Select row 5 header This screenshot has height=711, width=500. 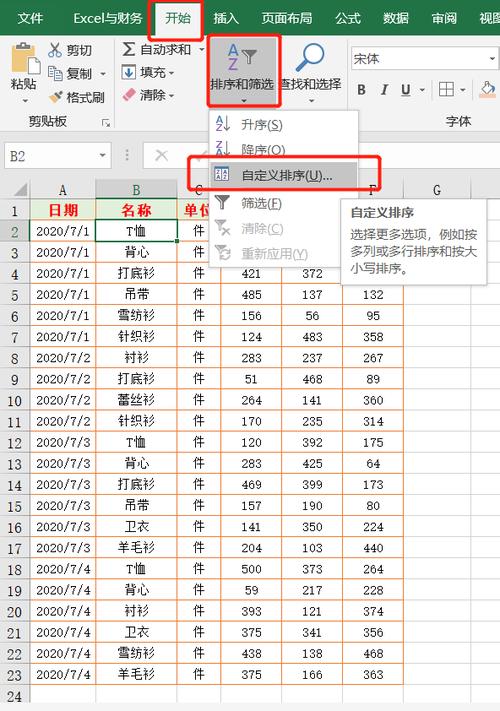click(15, 295)
